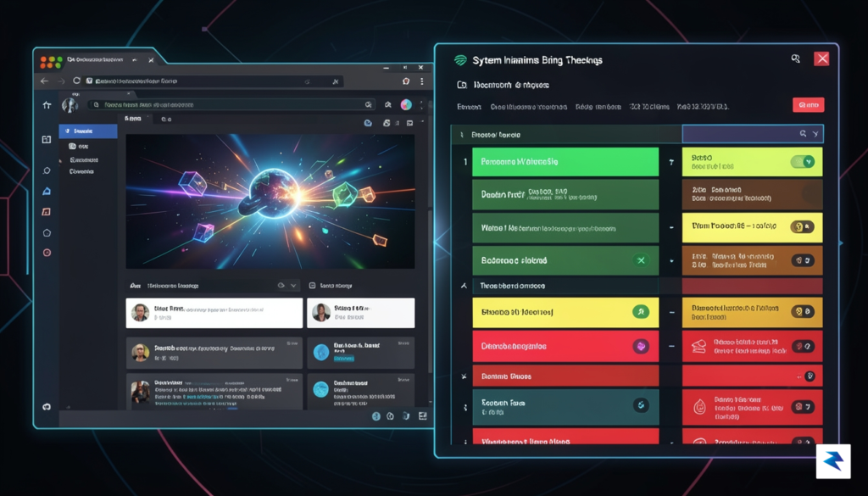Open the browser three-dot menu
Viewport: 868px width, 496px height.
[x=422, y=81]
